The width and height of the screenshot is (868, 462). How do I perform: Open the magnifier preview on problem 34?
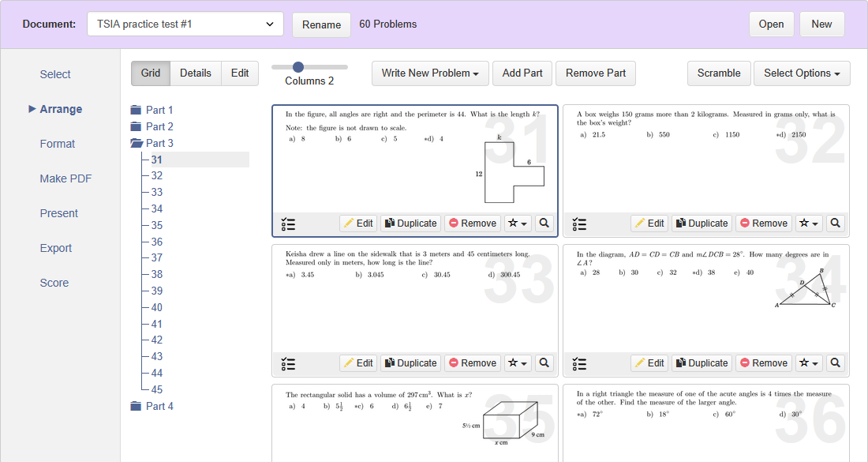click(x=835, y=362)
